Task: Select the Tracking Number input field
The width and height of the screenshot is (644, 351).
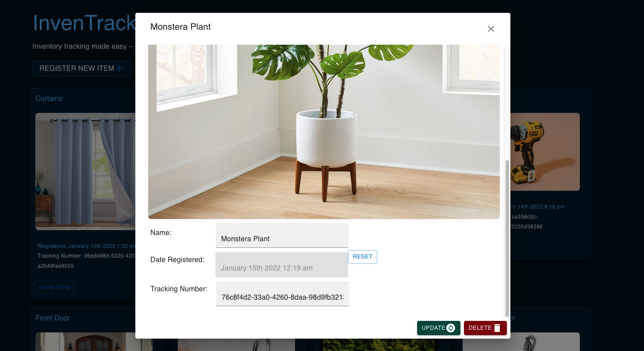Action: [x=283, y=294]
